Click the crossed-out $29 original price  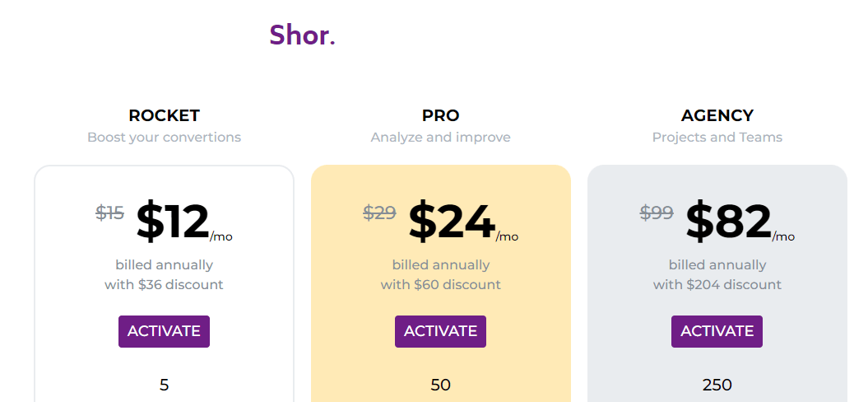379,213
